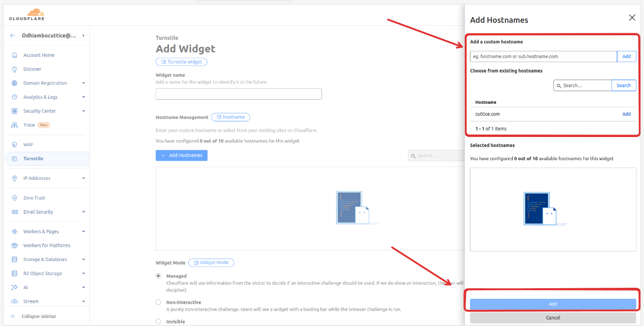Click the R2 Object Storage icon
Image resolution: width=644 pixels, height=326 pixels.
(14, 274)
